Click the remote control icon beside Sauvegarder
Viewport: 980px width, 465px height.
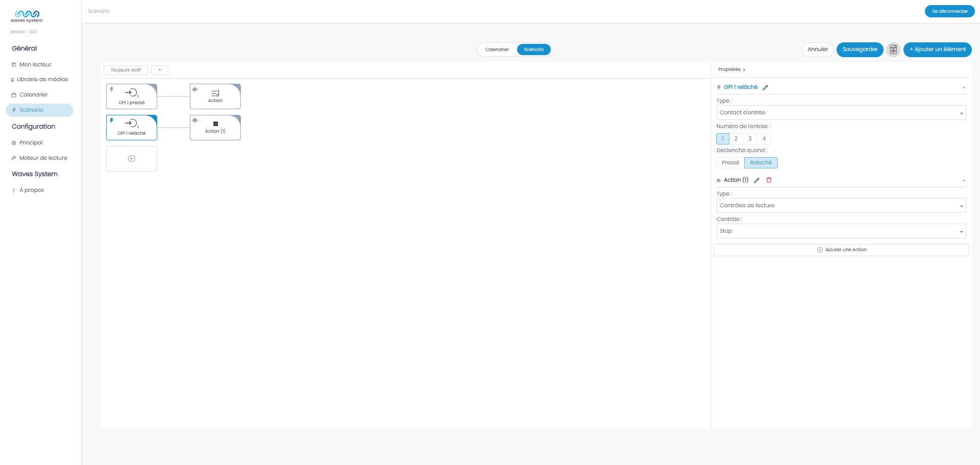point(893,50)
